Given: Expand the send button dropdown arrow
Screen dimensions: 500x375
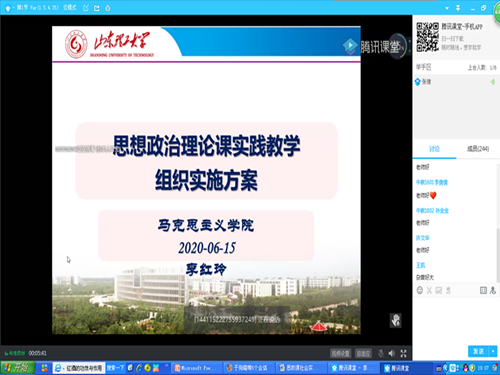Looking at the screenshot, I should pyautogui.click(x=493, y=351).
